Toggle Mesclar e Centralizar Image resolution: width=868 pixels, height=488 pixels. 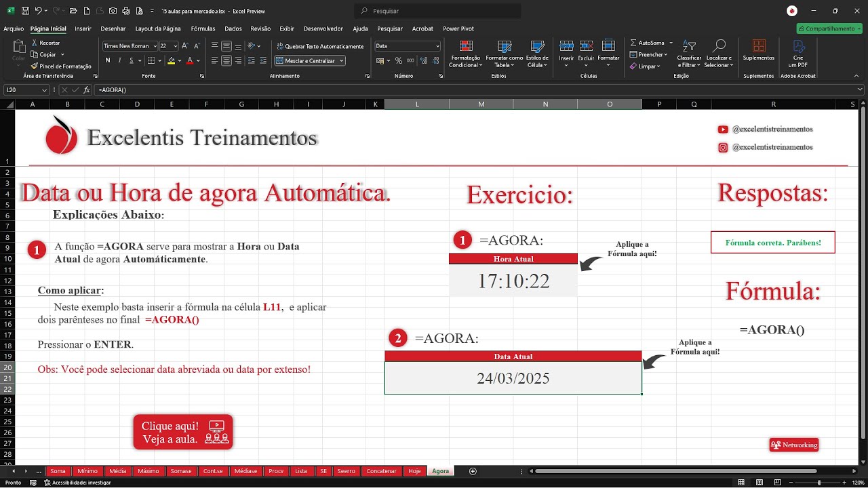point(309,60)
